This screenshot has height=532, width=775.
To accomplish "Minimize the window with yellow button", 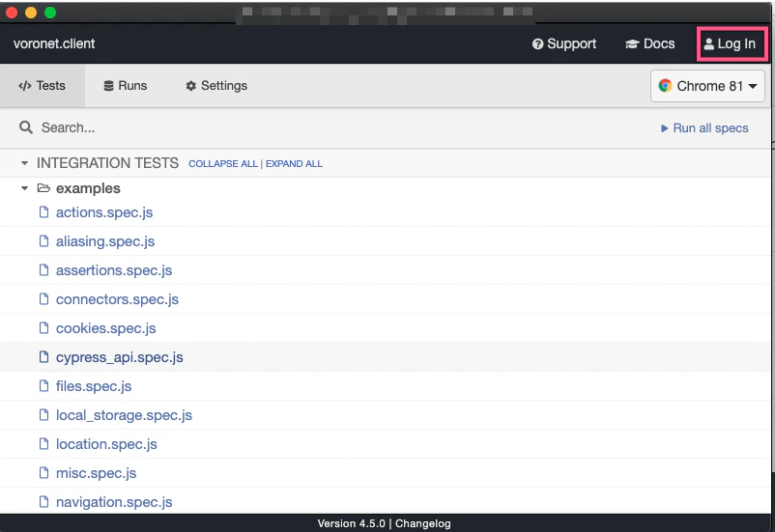I will (x=31, y=13).
